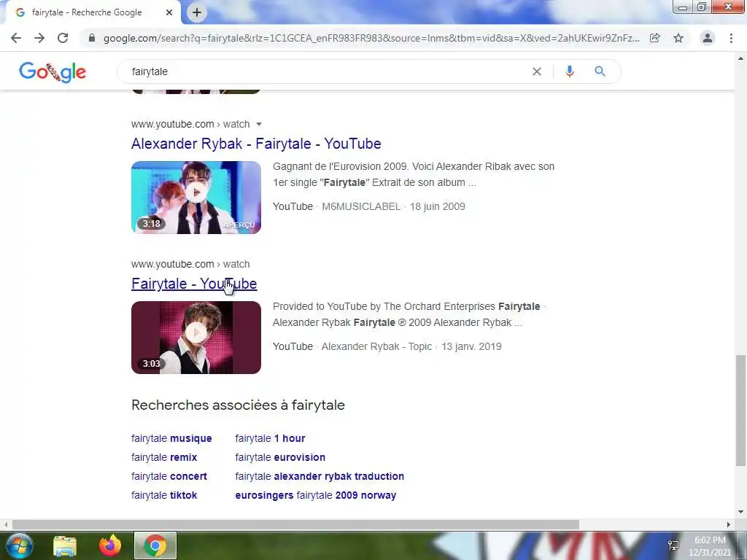Click the network tray icon
747x560 pixels.
point(673,545)
